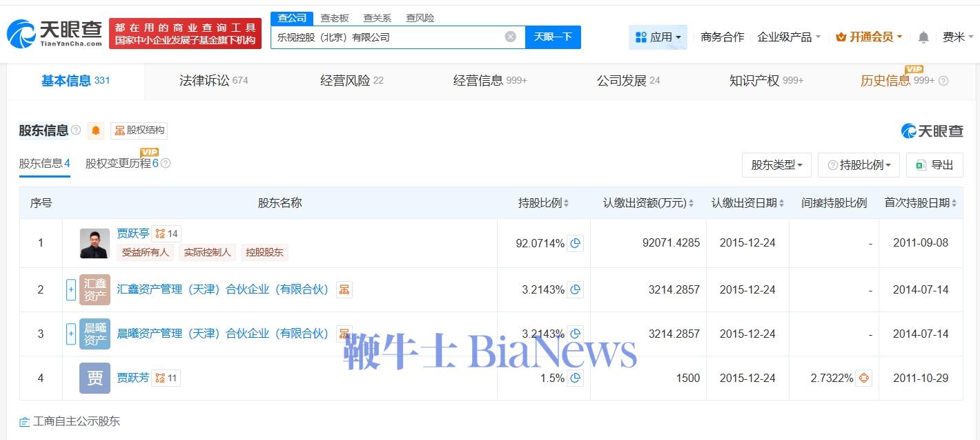Click the structure icon next to 汇鑫资产管理 name
The height and width of the screenshot is (440, 980).
tap(344, 289)
